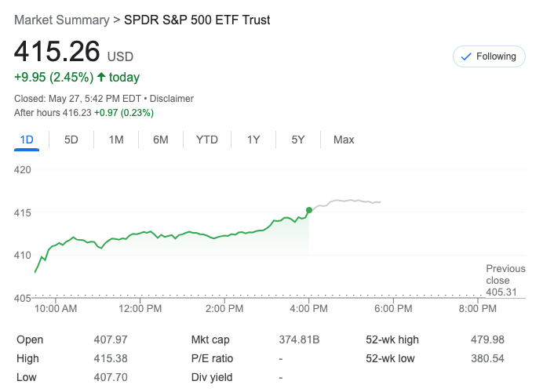Show the 1M chart range
554x392 pixels.
point(116,140)
